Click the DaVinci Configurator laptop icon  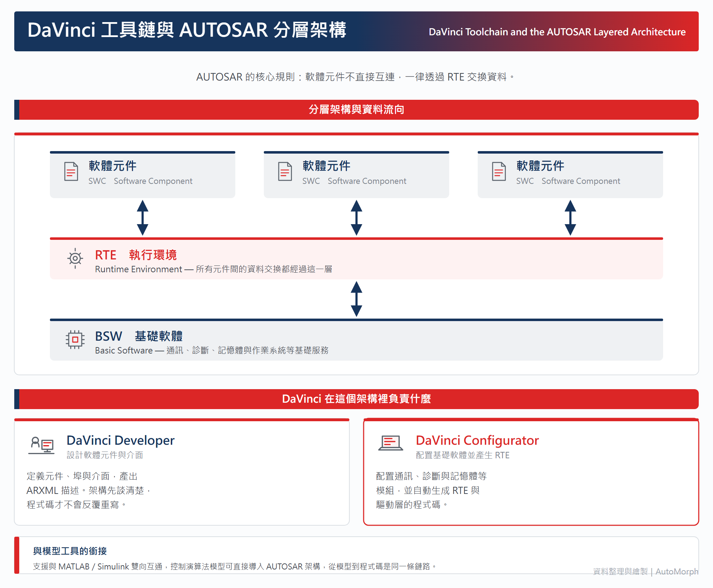(390, 443)
